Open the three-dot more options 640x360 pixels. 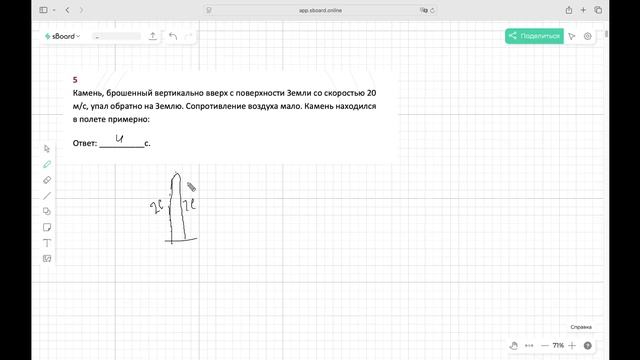[529, 346]
